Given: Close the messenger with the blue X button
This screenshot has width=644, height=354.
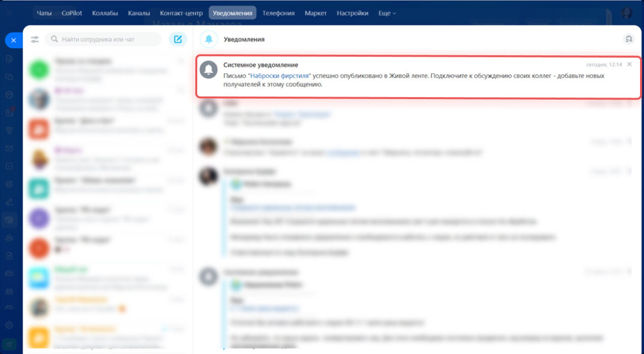Looking at the screenshot, I should [14, 40].
